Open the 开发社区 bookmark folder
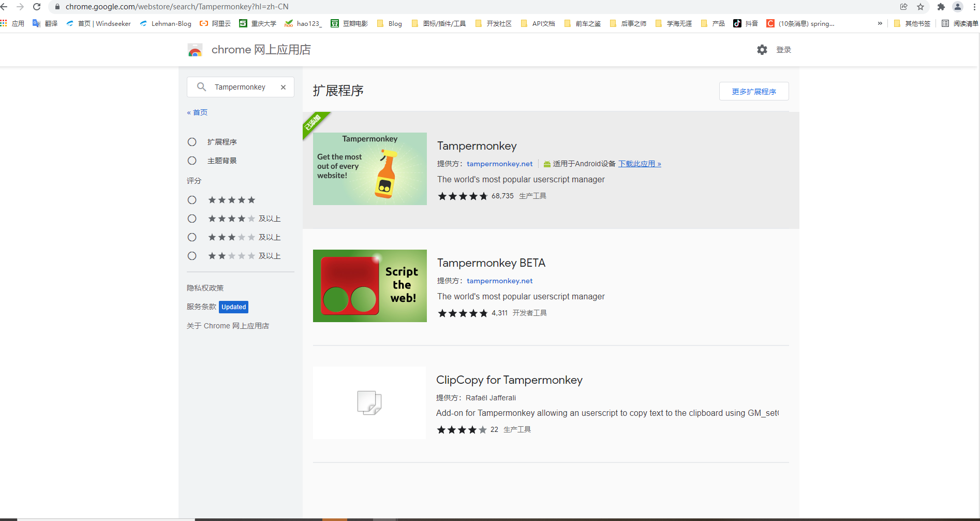Image resolution: width=980 pixels, height=521 pixels. (493, 23)
